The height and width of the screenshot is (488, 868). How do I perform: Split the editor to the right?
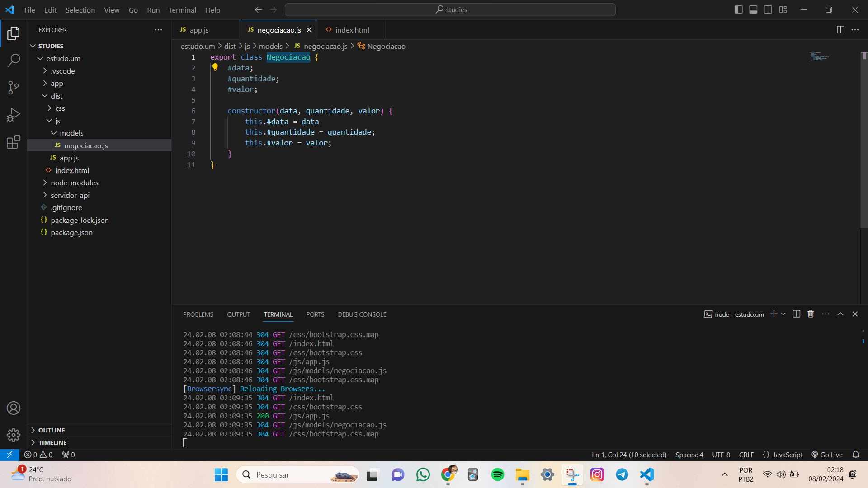pos(840,30)
